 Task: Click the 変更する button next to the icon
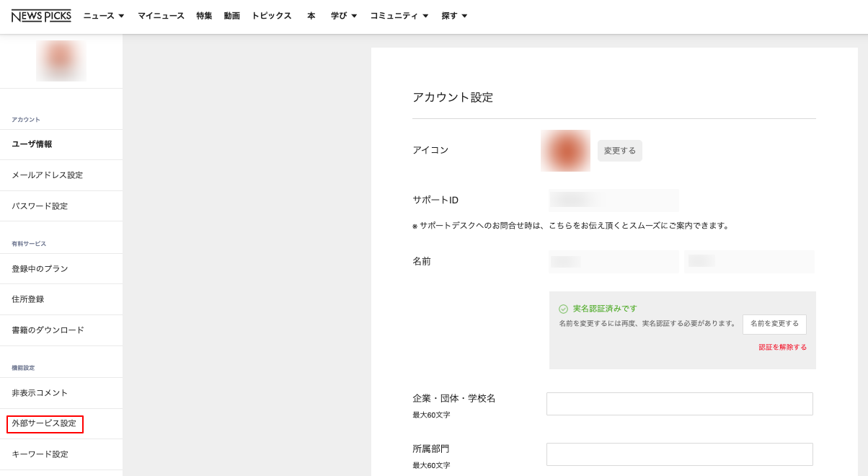tap(619, 151)
